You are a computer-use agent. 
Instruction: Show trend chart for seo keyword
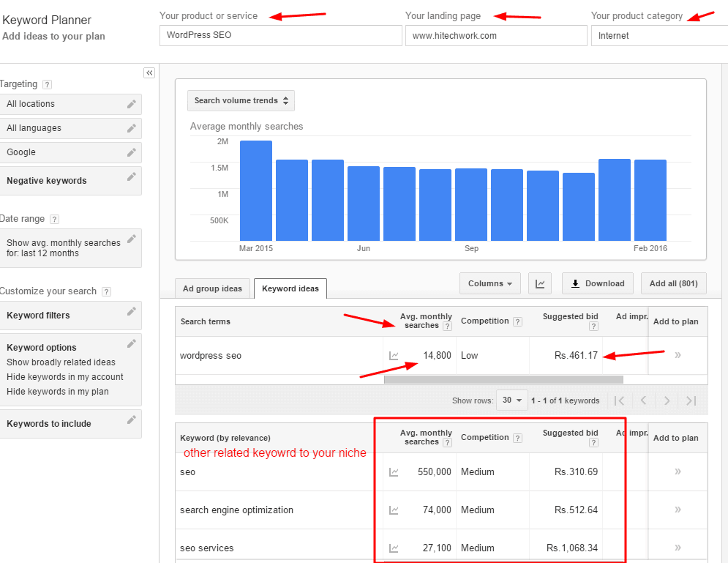pos(394,472)
